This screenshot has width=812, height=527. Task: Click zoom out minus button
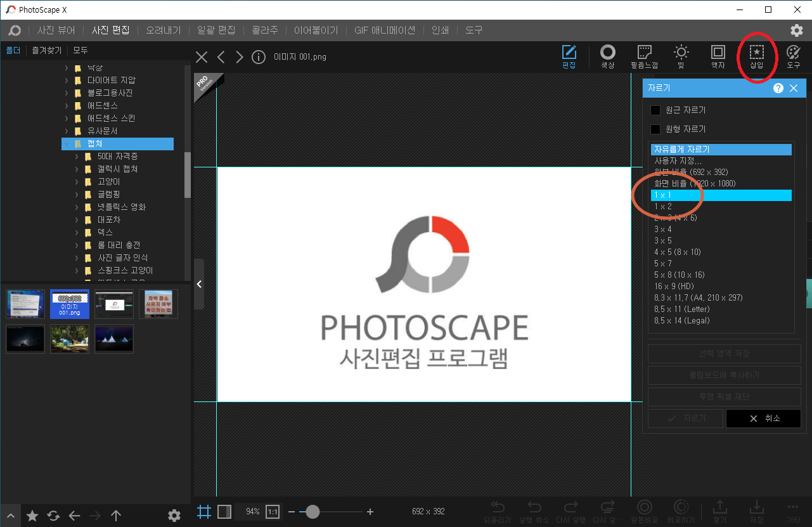(291, 512)
